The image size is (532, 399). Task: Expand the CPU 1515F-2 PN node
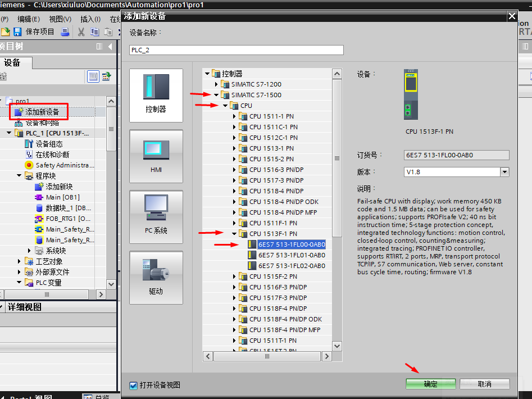point(235,276)
